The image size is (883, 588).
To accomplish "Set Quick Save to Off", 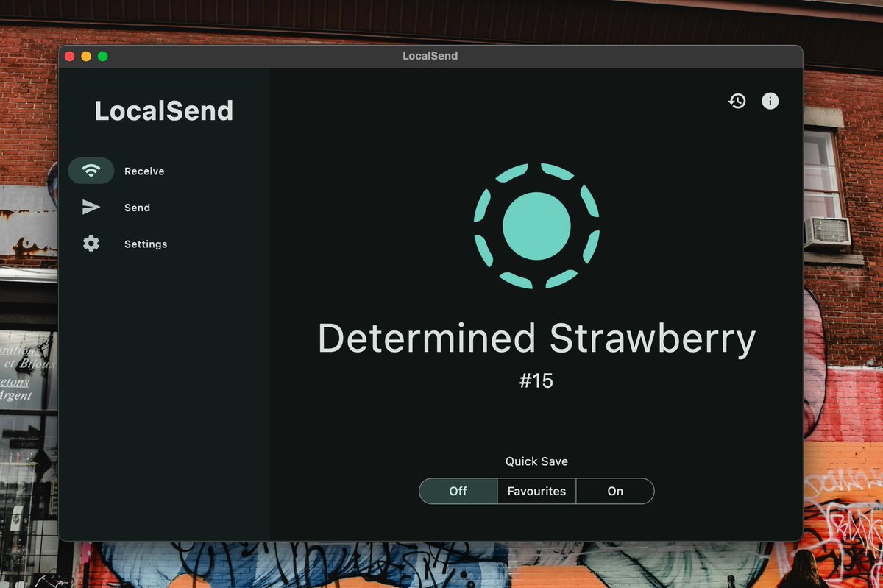I will (x=458, y=491).
